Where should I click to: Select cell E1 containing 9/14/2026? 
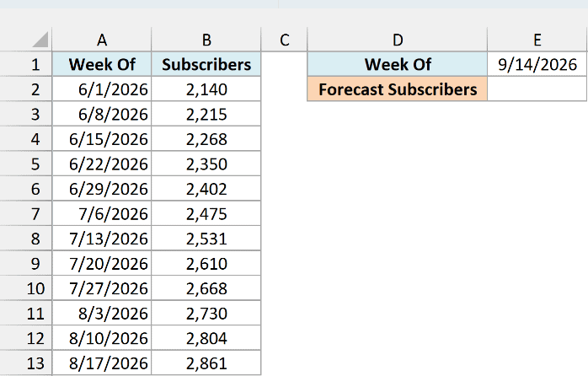(x=537, y=64)
